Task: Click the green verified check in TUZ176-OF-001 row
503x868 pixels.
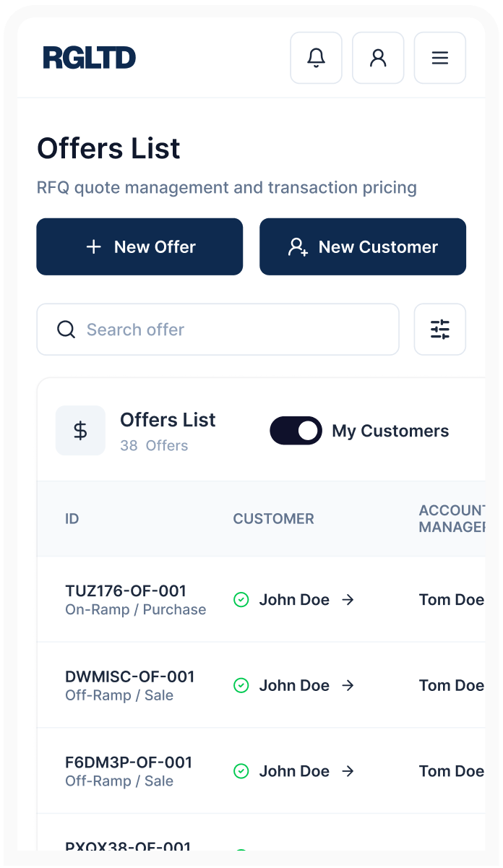Action: pyautogui.click(x=241, y=600)
